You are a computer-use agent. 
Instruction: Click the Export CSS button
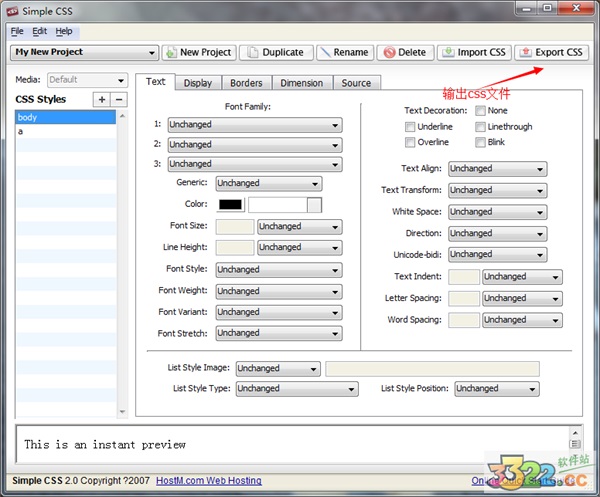[x=551, y=52]
